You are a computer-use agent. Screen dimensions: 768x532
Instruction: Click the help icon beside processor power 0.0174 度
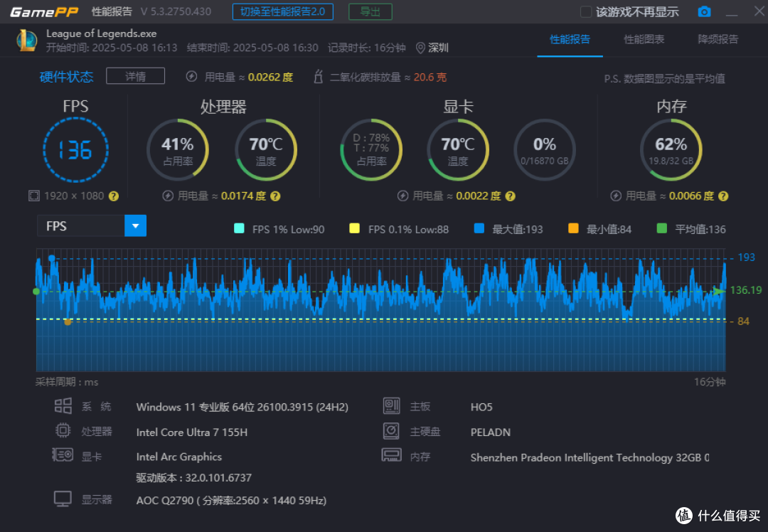click(275, 196)
